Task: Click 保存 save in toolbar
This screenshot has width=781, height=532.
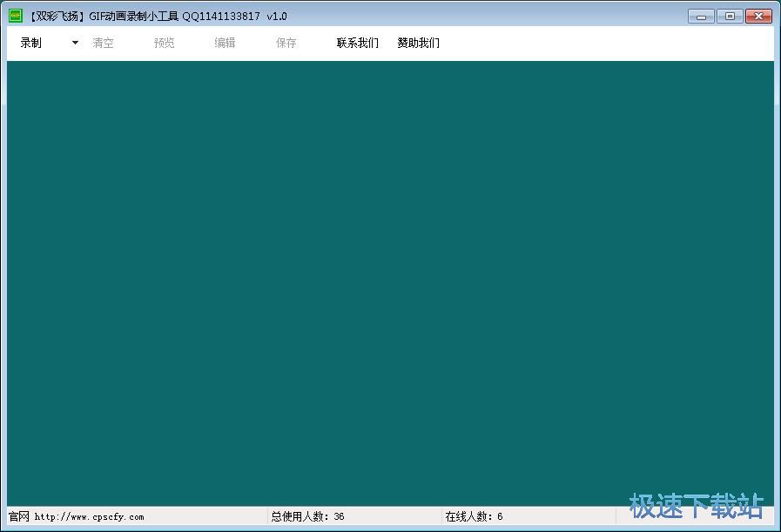Action: point(286,43)
